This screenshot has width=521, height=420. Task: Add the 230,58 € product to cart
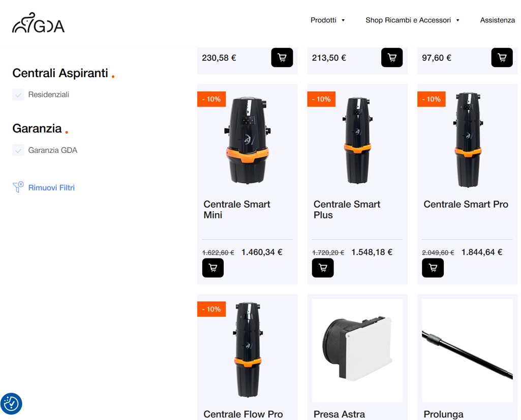pos(282,58)
